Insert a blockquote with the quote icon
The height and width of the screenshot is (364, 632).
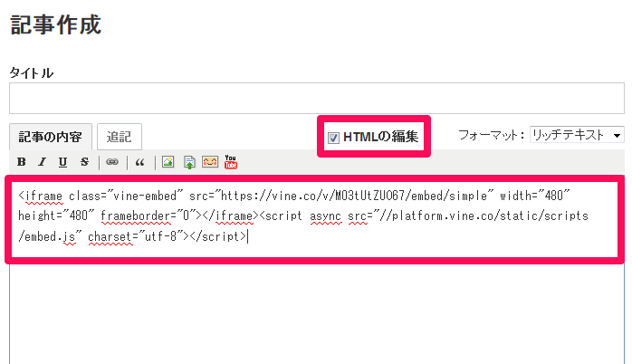pyautogui.click(x=139, y=162)
